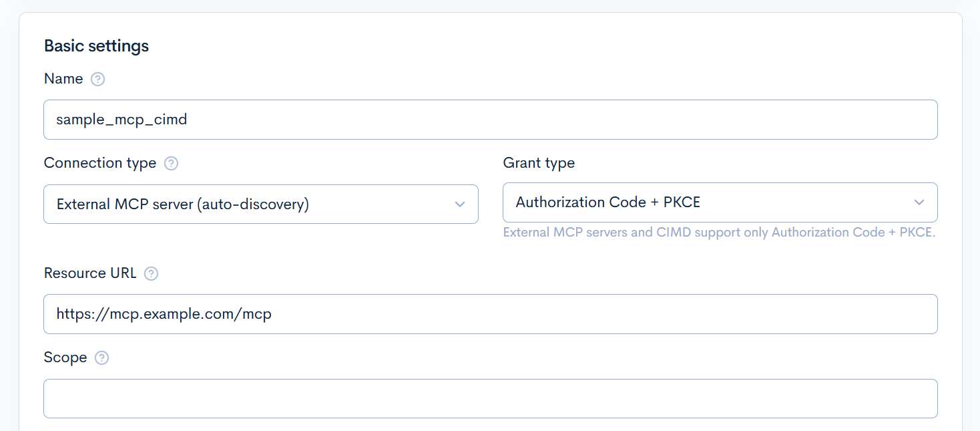980x431 pixels.
Task: Open the Resource URL help tooltip icon
Action: (x=152, y=274)
